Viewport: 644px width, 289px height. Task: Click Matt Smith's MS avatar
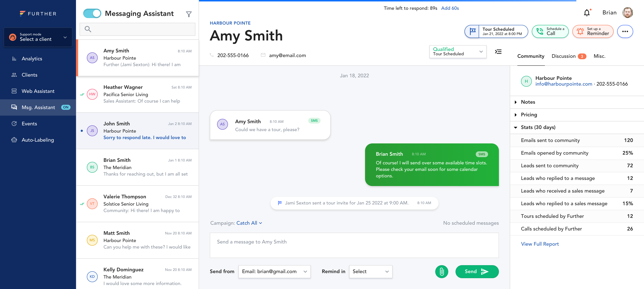92,240
